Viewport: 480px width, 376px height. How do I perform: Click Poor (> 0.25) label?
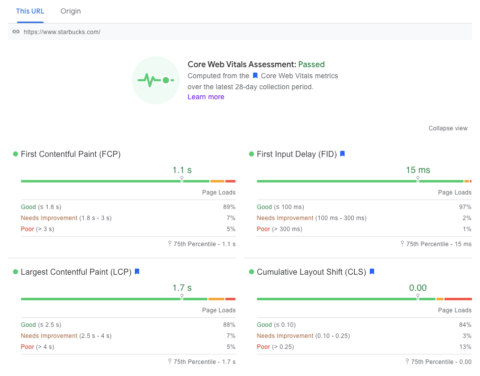click(275, 347)
